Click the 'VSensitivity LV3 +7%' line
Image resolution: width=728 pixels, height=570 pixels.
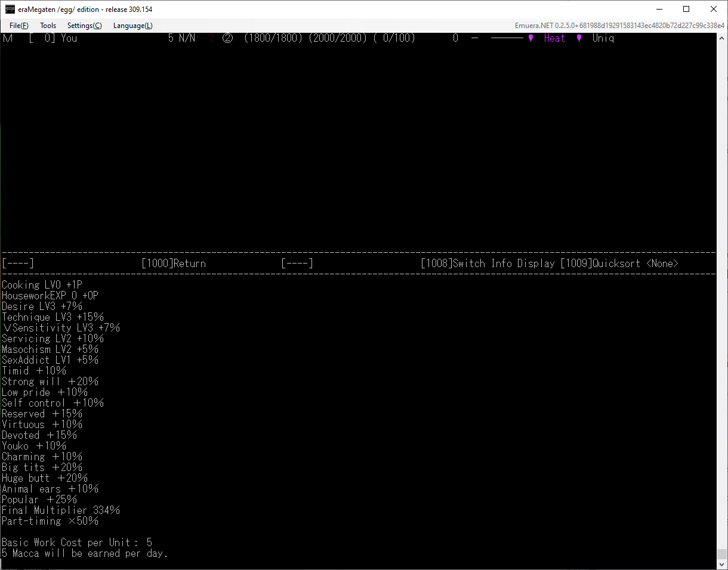tap(61, 328)
